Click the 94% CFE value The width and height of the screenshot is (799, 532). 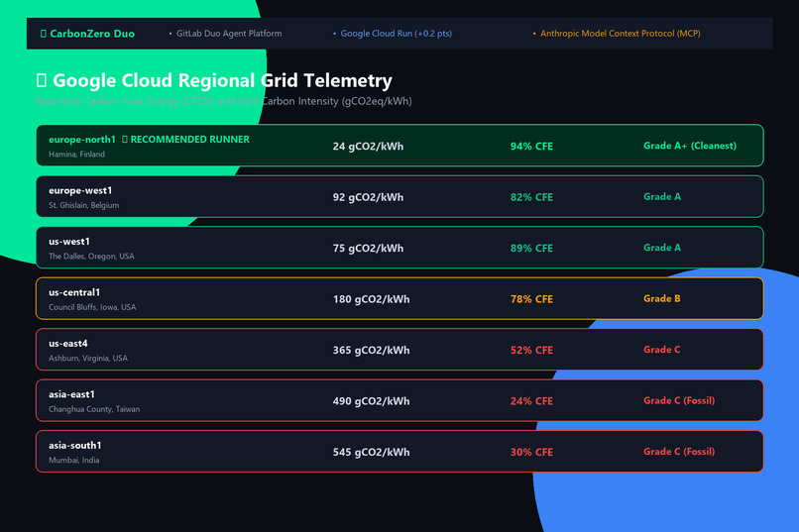[x=531, y=146]
